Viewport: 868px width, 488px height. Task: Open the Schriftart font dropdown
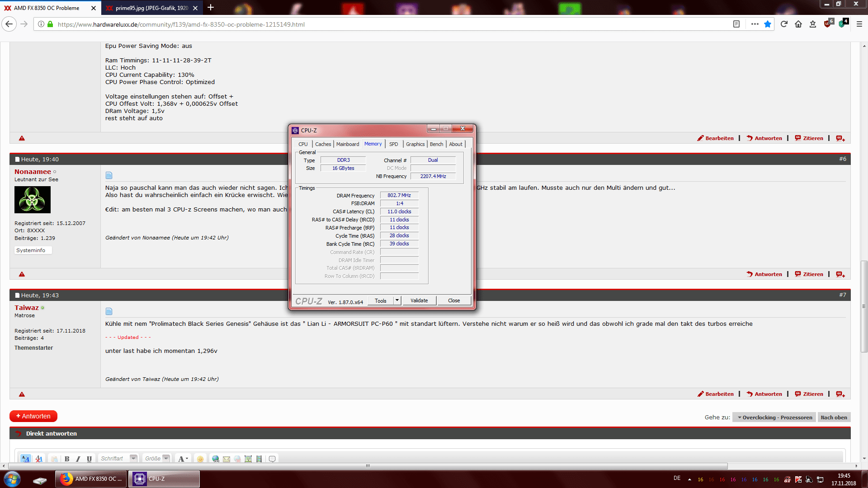tap(133, 458)
